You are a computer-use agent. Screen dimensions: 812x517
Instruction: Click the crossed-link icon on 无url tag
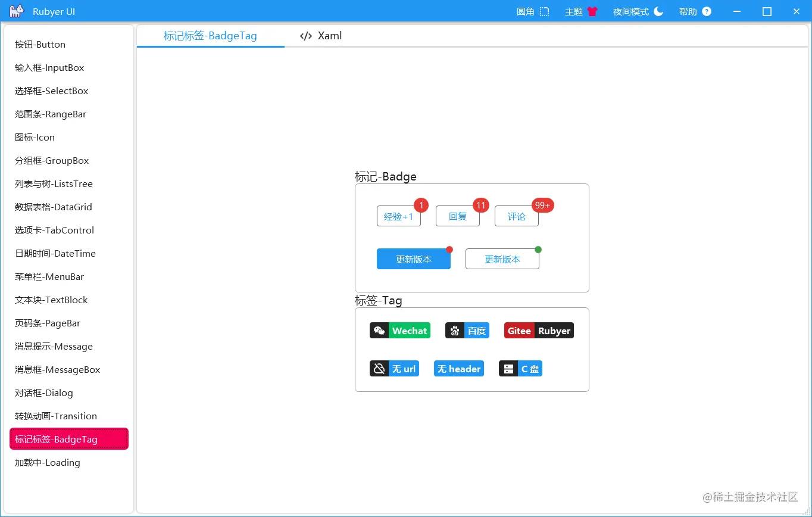point(380,368)
